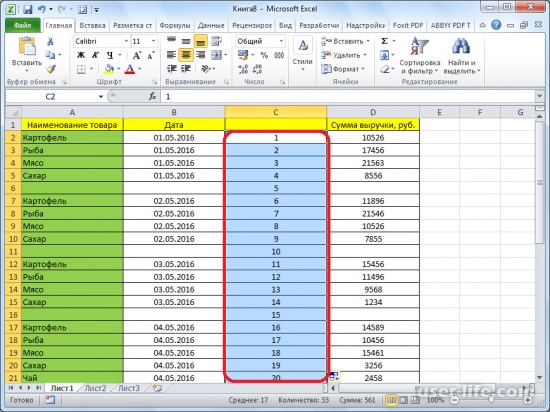This screenshot has height=412, width=550.
Task: Click the Percent Style icon
Action: 264,55
